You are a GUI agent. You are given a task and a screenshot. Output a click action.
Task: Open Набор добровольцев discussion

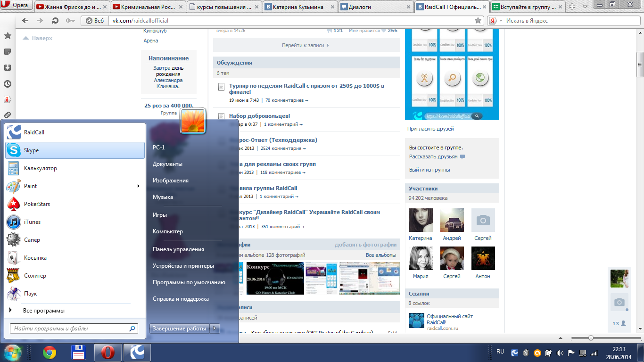(260, 116)
